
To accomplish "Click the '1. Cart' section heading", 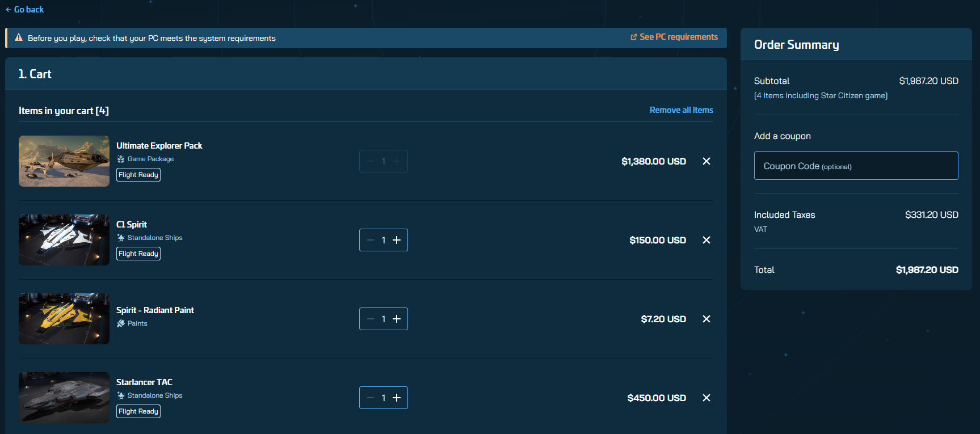I will [35, 74].
